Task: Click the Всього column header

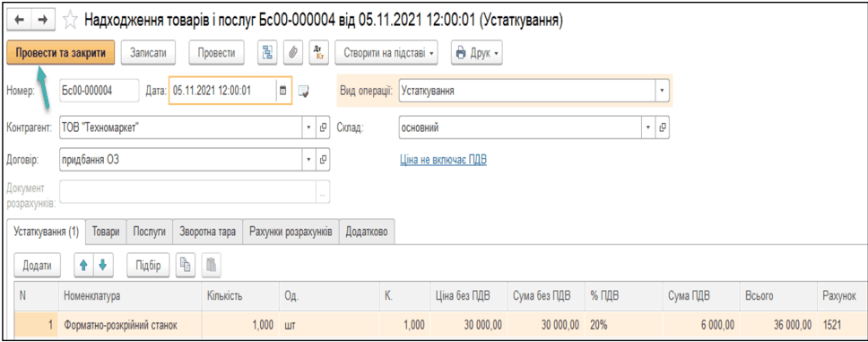Action: 778,296
